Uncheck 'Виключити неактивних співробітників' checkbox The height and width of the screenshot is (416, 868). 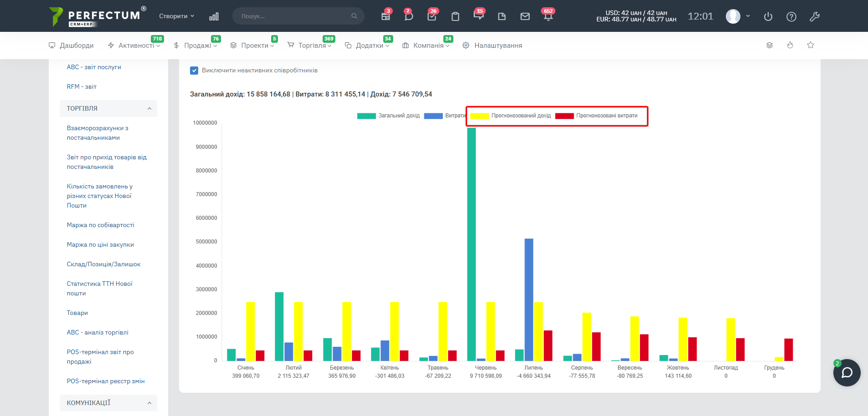pos(194,71)
